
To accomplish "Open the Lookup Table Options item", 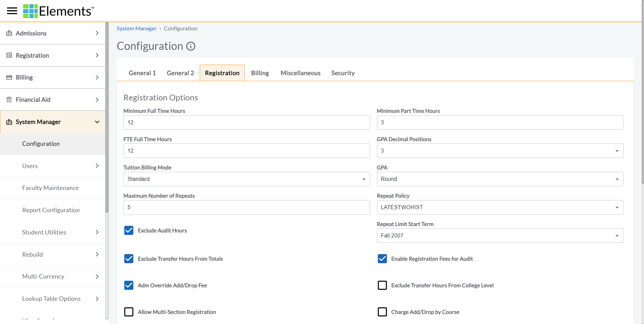I will pyautogui.click(x=52, y=299).
